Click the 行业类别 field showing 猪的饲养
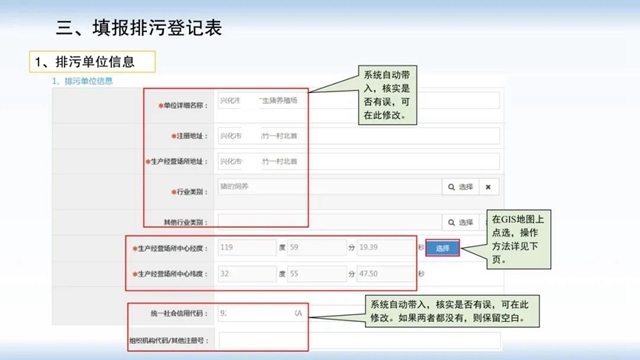Viewport: 640px width, 360px height. 330,187
